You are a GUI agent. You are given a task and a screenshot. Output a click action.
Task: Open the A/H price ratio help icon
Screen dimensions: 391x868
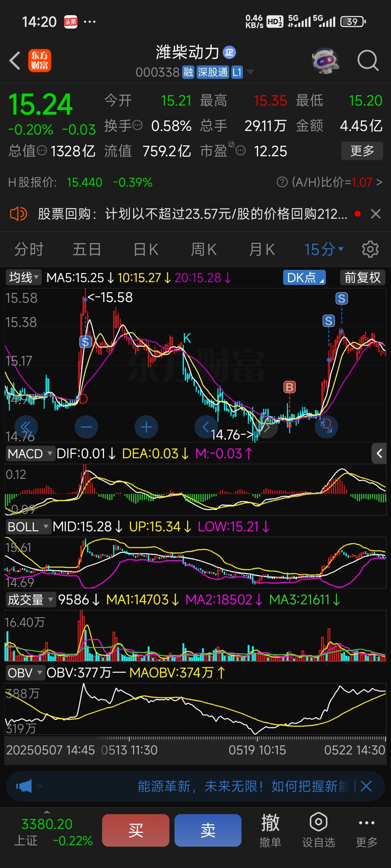click(x=282, y=182)
